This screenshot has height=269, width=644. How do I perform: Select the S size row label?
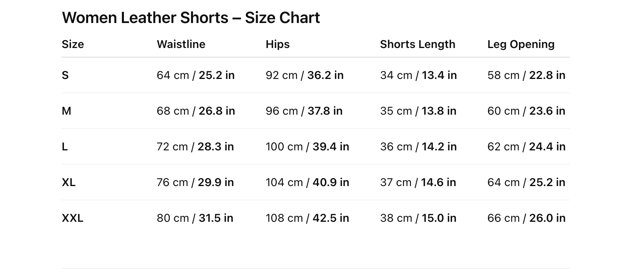point(65,75)
